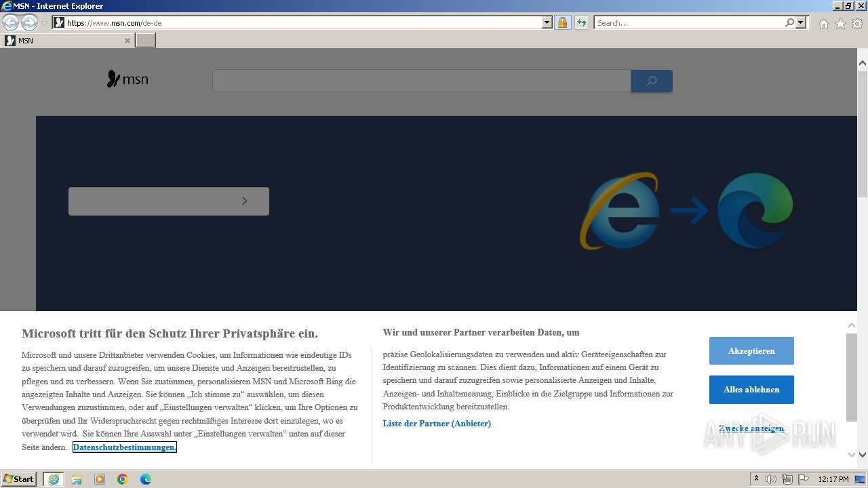Open File Explorer from taskbar
The height and width of the screenshot is (488, 868).
[x=77, y=479]
